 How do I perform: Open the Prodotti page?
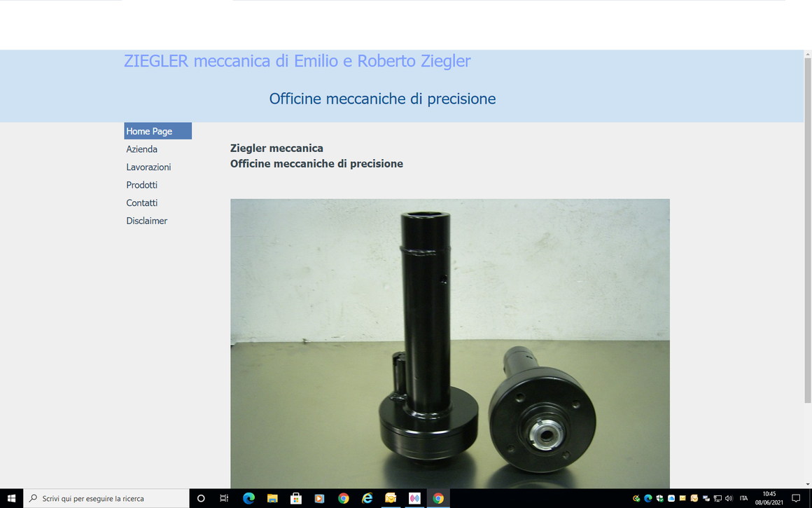(x=142, y=185)
